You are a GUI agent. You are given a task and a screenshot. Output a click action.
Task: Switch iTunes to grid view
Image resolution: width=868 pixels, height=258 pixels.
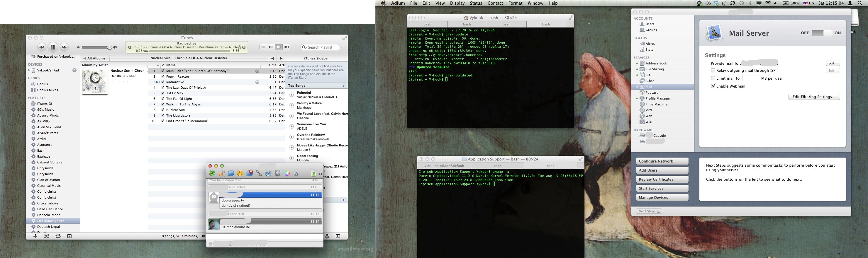279,47
